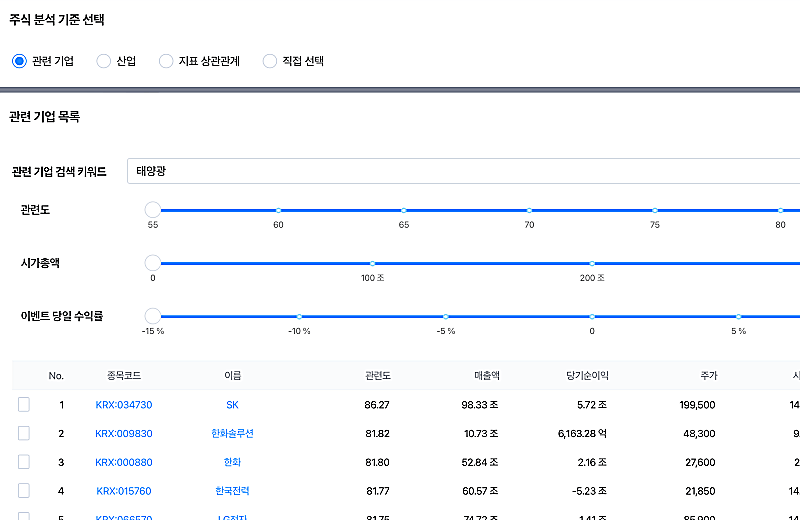Open stock code KRX:009830 link
This screenshot has height=520, width=800.
124,433
